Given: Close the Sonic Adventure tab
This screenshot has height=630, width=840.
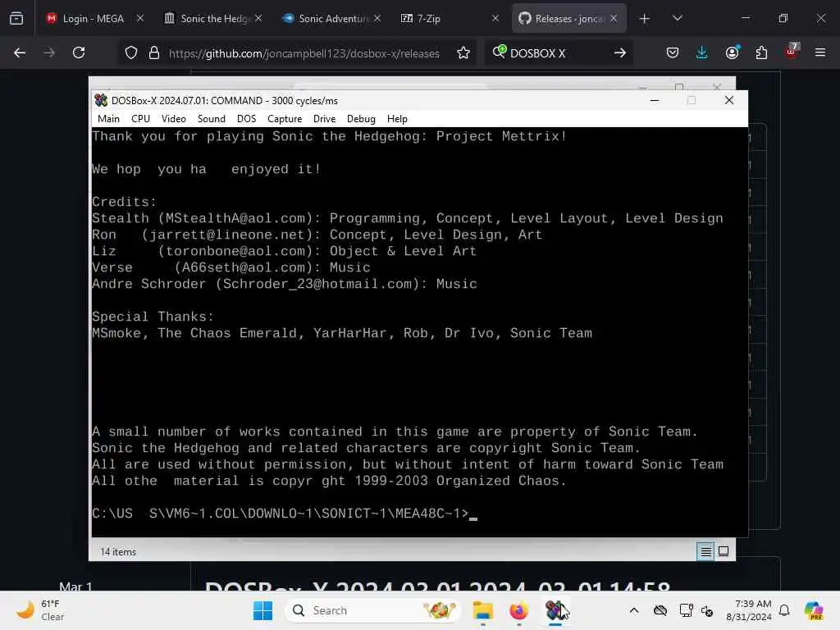Looking at the screenshot, I should (377, 19).
